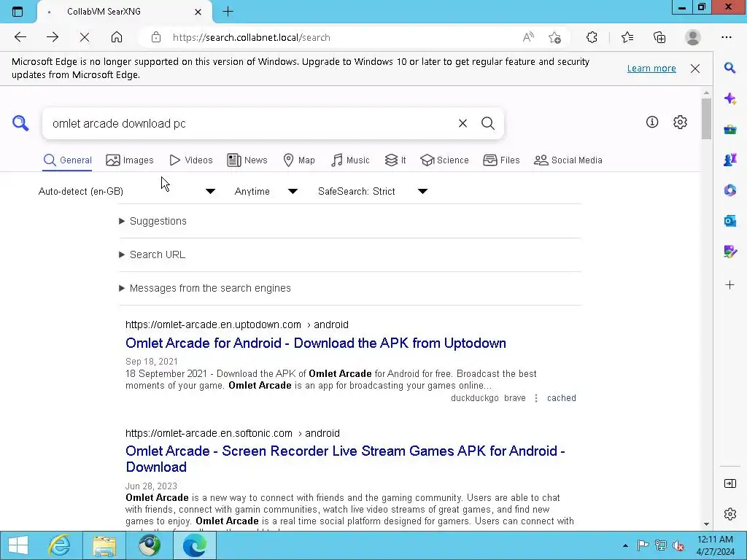The image size is (747, 560).
Task: Switch to the Files category
Action: (501, 160)
